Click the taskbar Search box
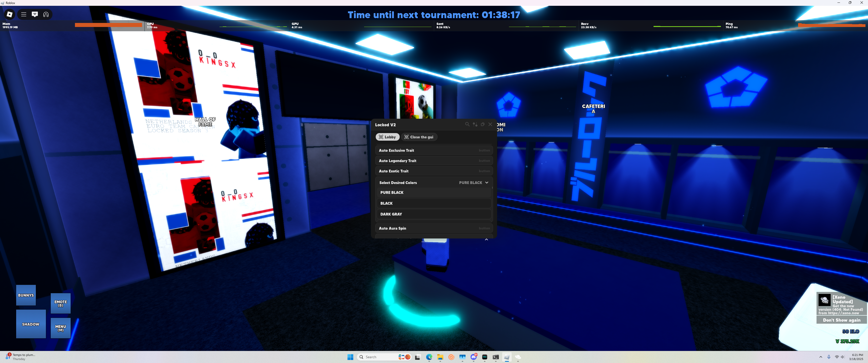Image resolution: width=868 pixels, height=363 pixels. pyautogui.click(x=384, y=357)
